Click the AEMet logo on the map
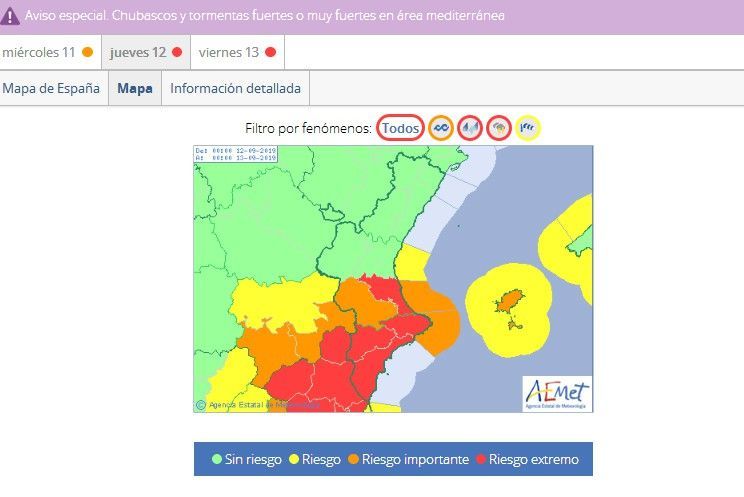Image resolution: width=744 pixels, height=497 pixels. [557, 393]
